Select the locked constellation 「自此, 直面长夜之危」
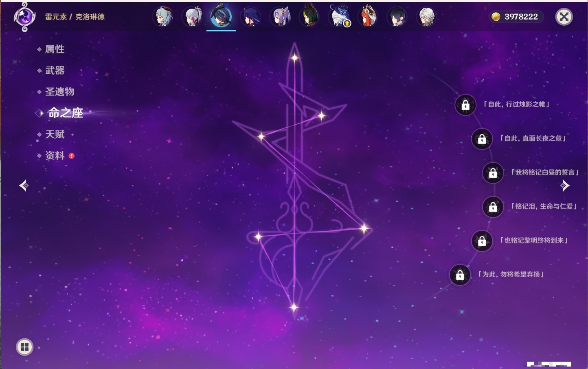The image size is (588, 369). tap(482, 139)
